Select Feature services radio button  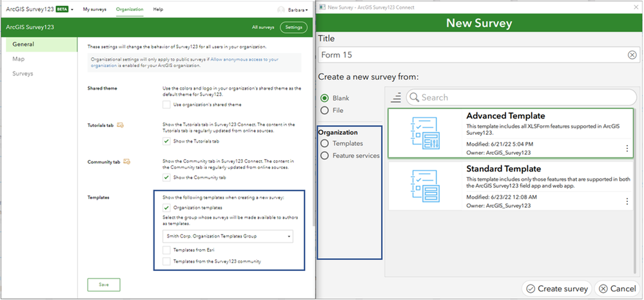(x=324, y=155)
